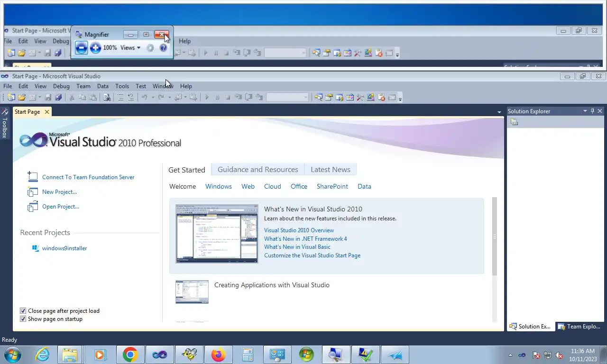The width and height of the screenshot is (607, 364).
Task: Open Solution Explorer window position dropdown
Action: (x=585, y=111)
